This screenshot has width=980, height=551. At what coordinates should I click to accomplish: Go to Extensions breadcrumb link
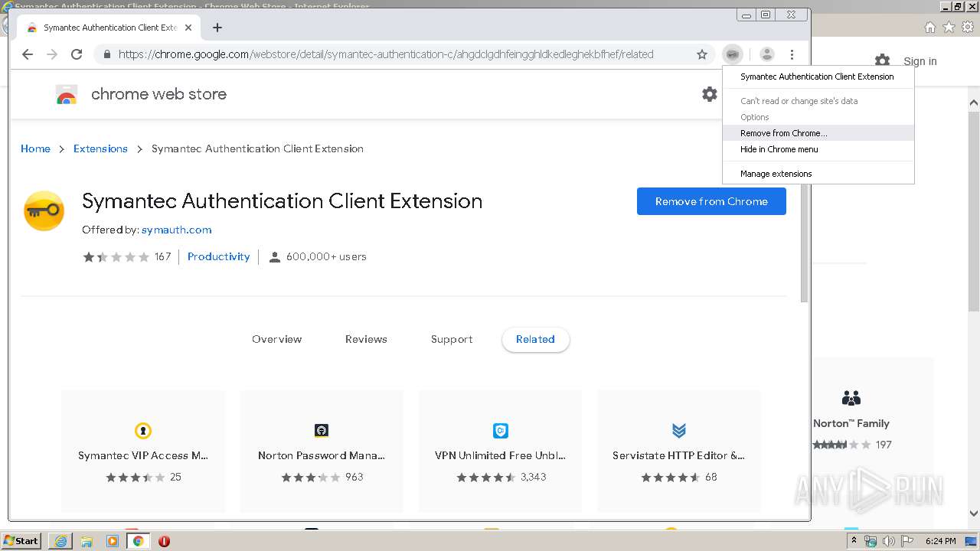pos(100,148)
